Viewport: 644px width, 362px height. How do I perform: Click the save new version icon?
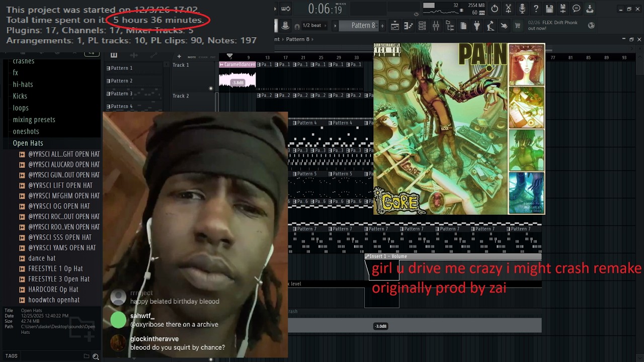[563, 9]
